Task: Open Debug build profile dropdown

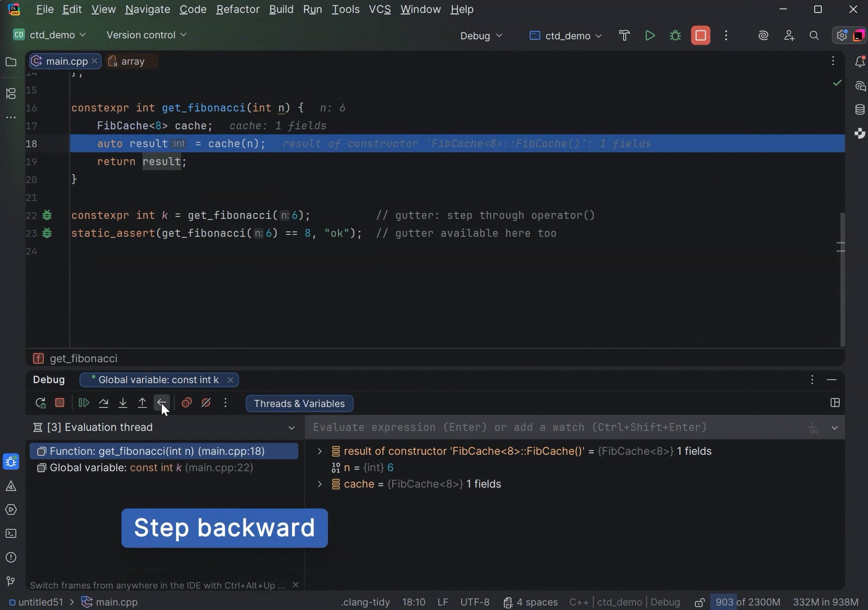Action: click(x=481, y=36)
